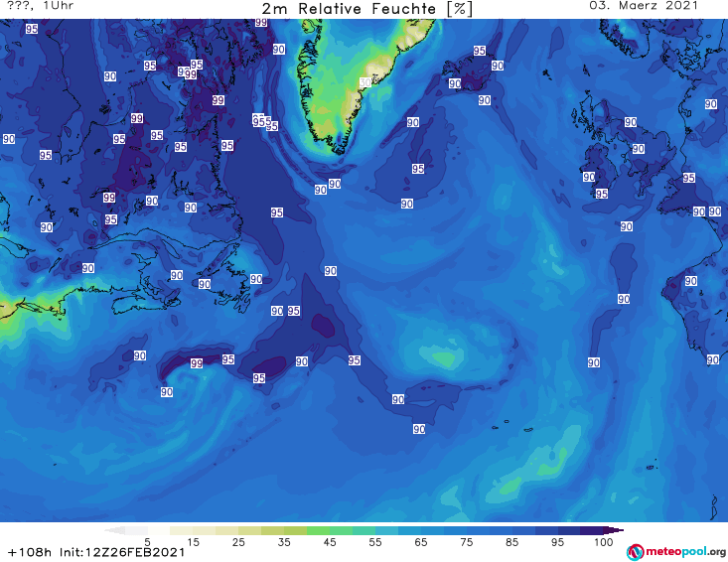Click the 'Init:12Z26FEB2021' run label
728x562 pixels.
click(122, 553)
